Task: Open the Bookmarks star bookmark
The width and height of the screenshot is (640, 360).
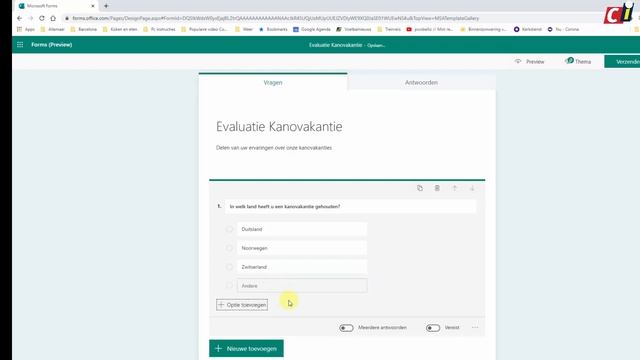Action: click(273, 29)
